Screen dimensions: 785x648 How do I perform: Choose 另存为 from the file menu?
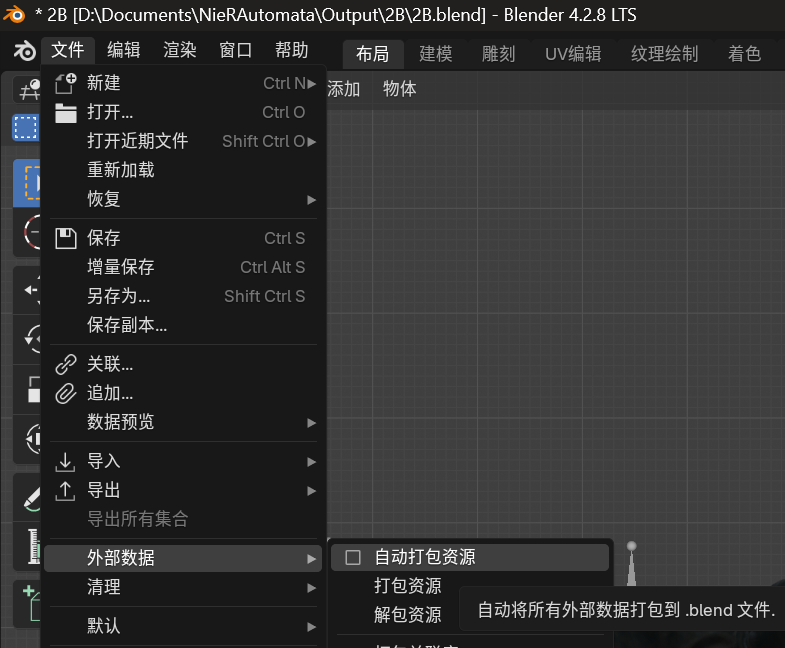118,296
